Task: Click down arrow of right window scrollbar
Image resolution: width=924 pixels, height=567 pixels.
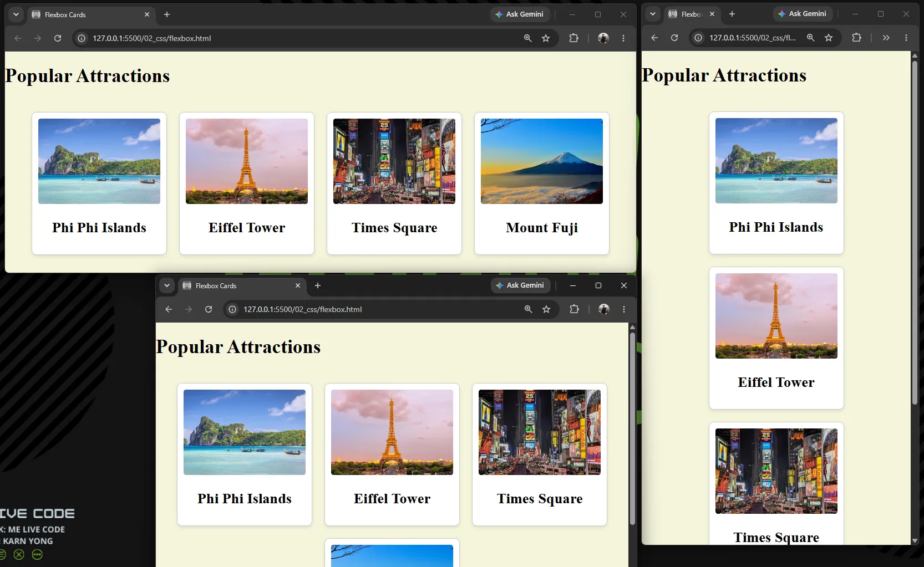Action: click(x=915, y=541)
